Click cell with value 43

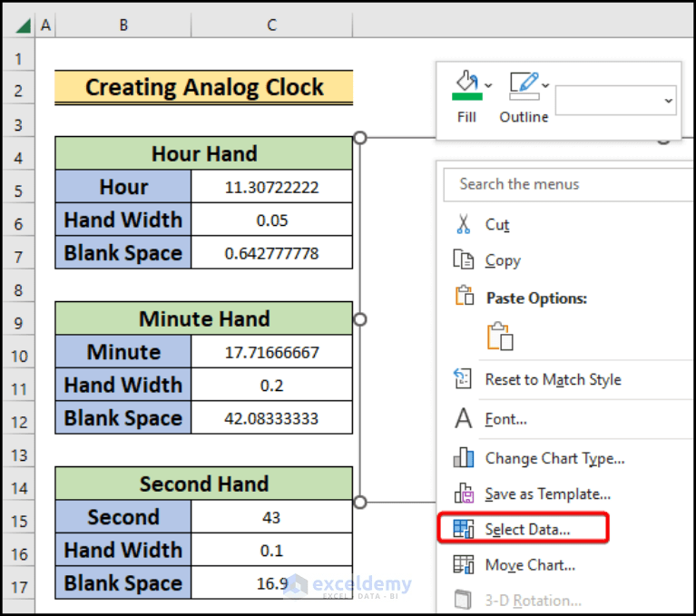click(x=271, y=517)
